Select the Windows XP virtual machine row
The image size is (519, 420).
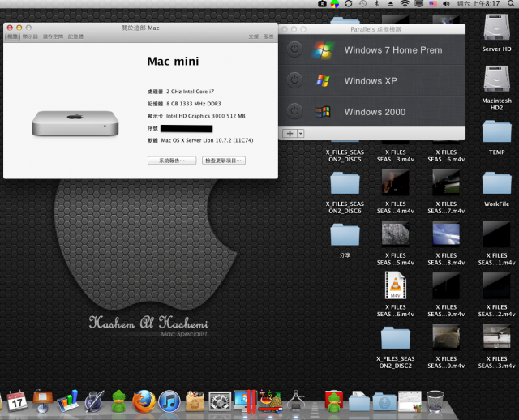click(x=371, y=80)
